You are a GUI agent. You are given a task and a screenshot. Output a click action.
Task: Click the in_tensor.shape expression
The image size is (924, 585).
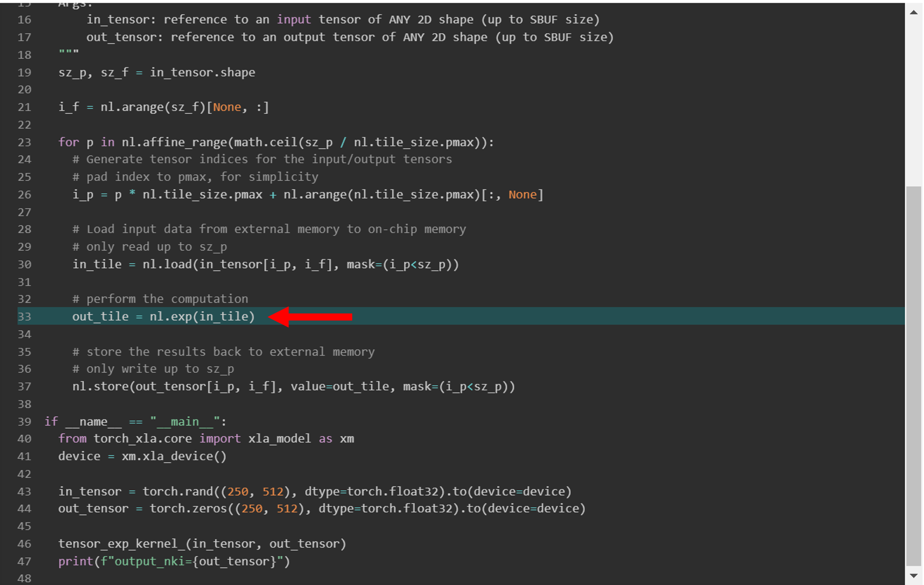click(202, 72)
